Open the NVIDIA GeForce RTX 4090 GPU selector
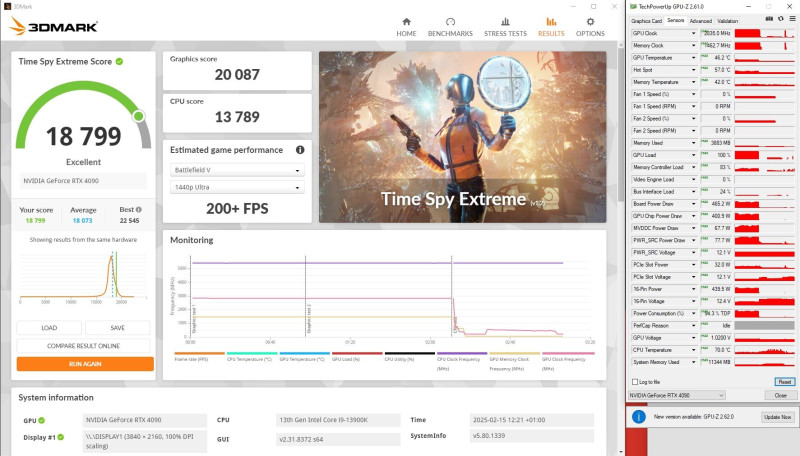The height and width of the screenshot is (456, 800). 677,395
